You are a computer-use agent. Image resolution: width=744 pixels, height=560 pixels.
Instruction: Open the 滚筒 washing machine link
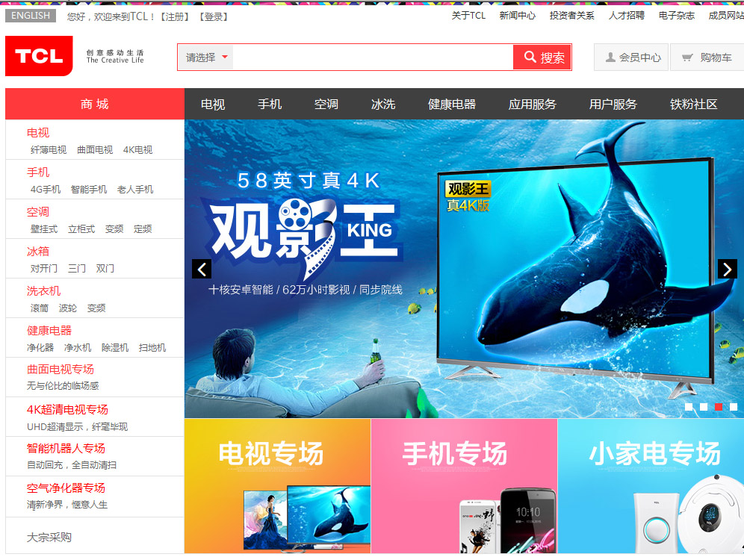pyautogui.click(x=40, y=308)
